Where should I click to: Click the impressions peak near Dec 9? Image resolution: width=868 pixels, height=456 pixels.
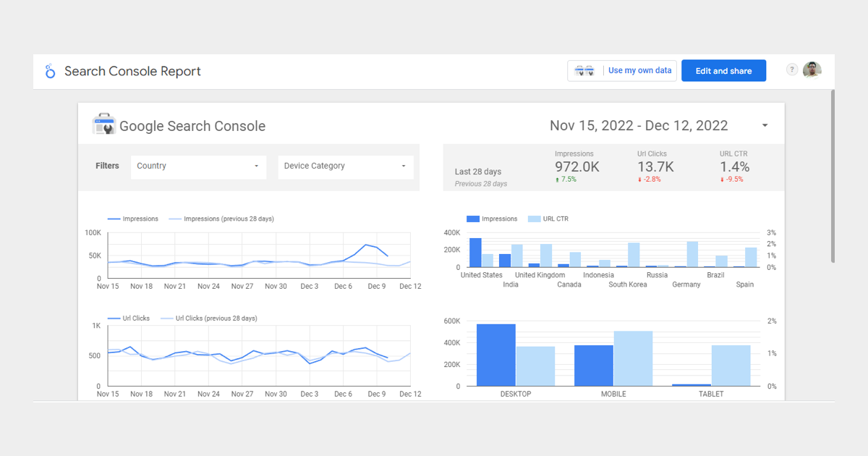366,245
